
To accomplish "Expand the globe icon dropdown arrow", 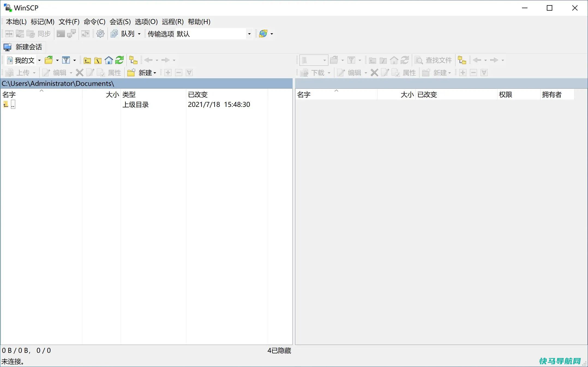I will click(272, 34).
